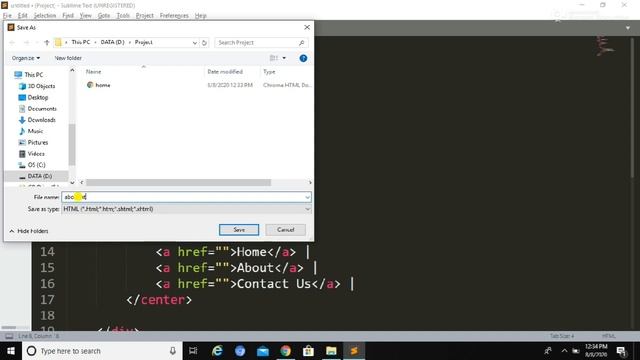Open the Preferences menu
This screenshot has width=640, height=360.
point(174,16)
